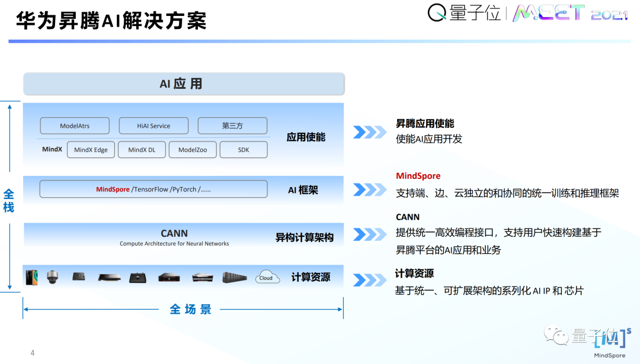Expand the 昇腾应用使能 chevron arrows

point(370,133)
